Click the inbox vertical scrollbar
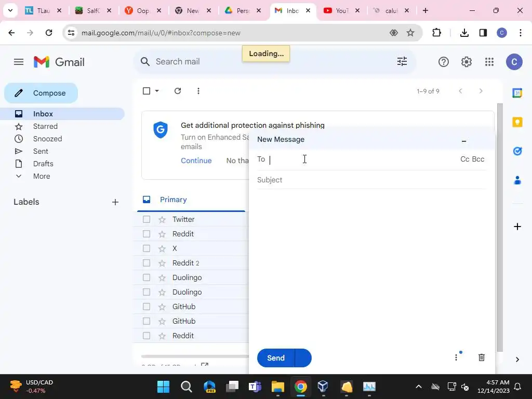Image resolution: width=532 pixels, height=399 pixels. click(500, 228)
